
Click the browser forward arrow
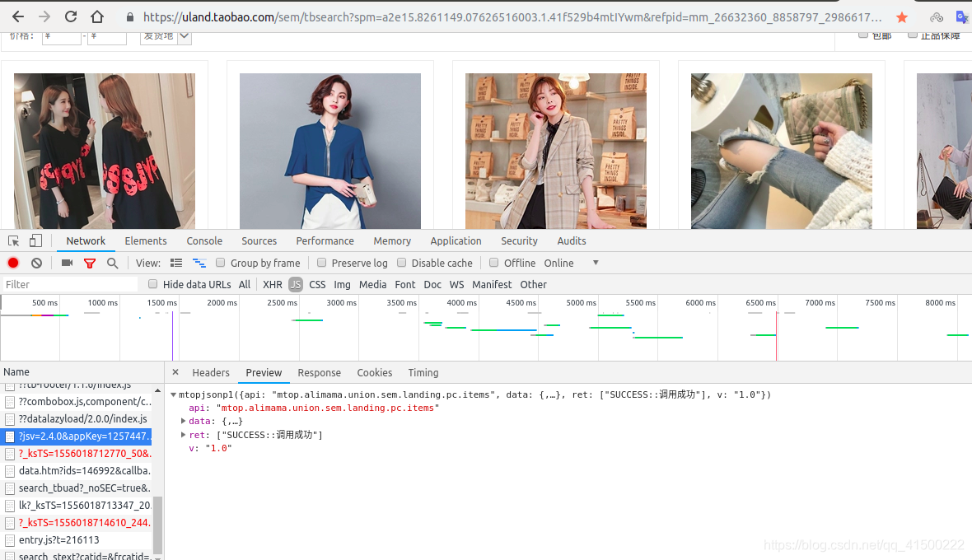click(44, 16)
